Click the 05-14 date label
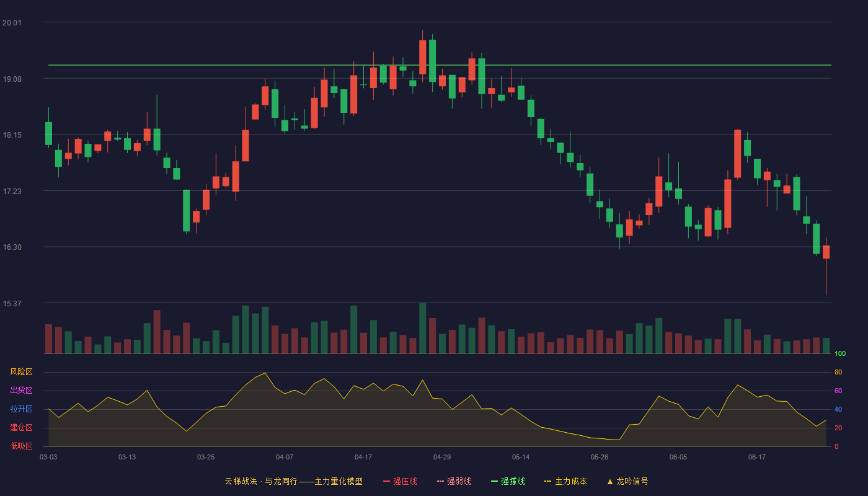The image size is (868, 496). 521,457
